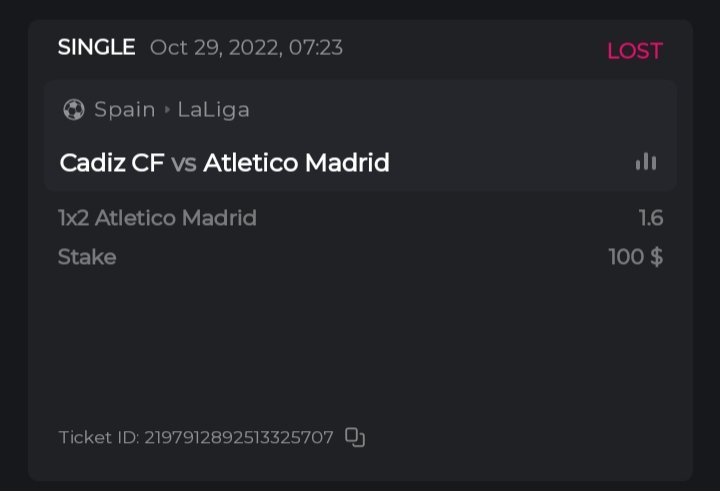Open the Spain country link
The width and height of the screenshot is (720, 491).
(124, 110)
